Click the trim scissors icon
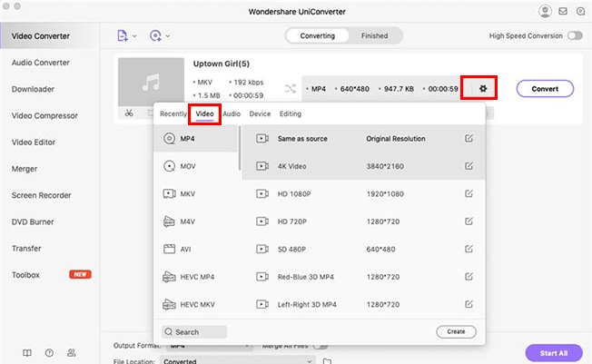 [129, 113]
